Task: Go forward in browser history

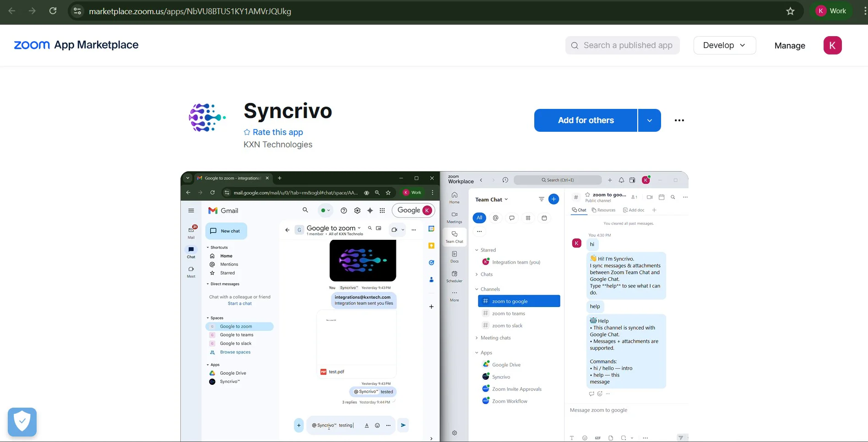Action: 32,11
